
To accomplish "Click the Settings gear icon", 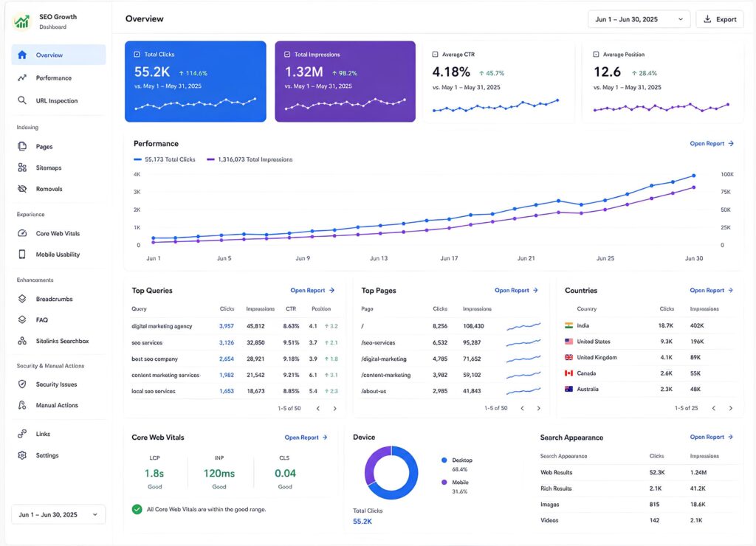I will pos(22,455).
